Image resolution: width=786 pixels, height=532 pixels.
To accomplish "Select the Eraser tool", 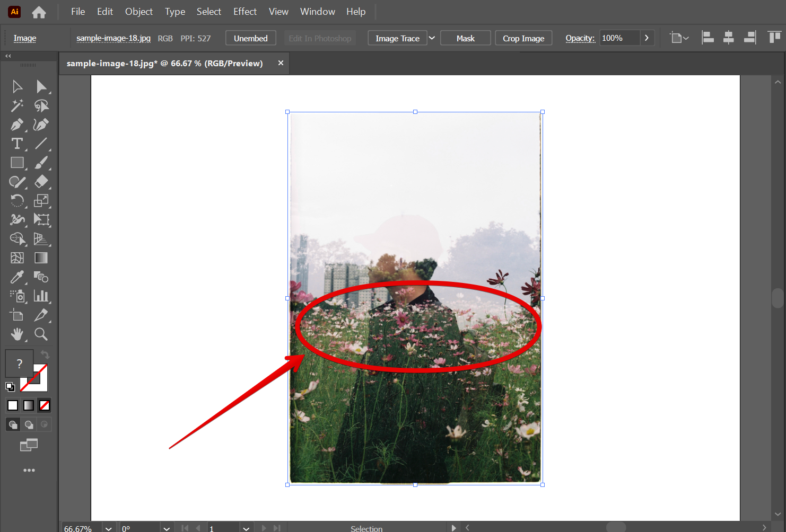I will pyautogui.click(x=41, y=182).
